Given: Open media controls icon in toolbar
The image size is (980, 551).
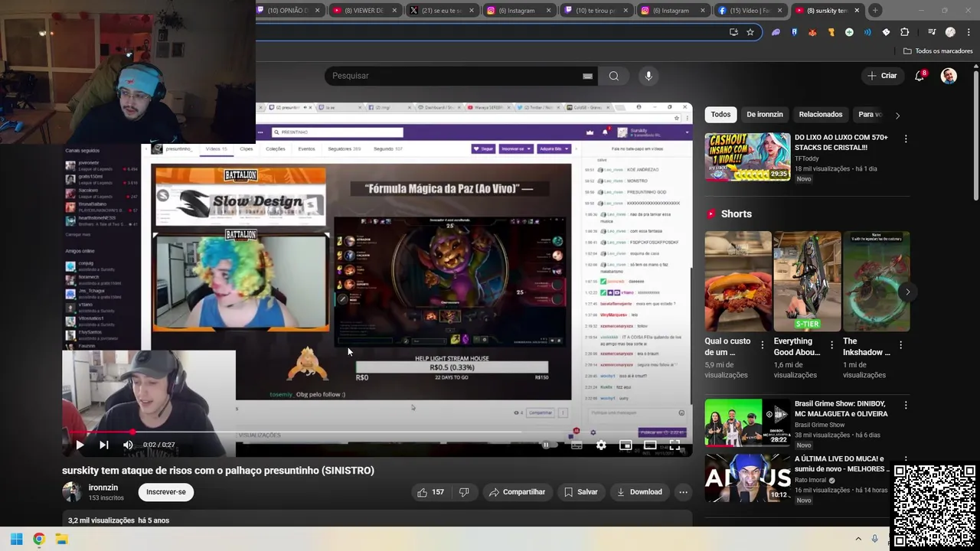Looking at the screenshot, I should click(x=932, y=32).
